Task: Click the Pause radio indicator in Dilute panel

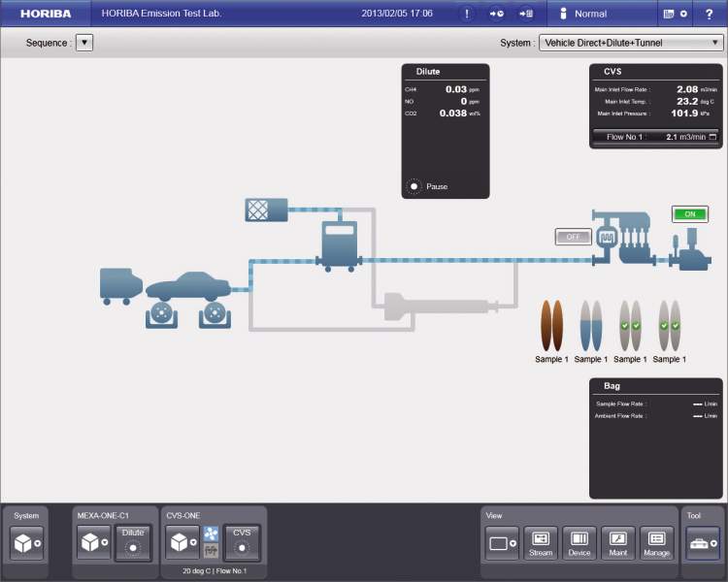Action: click(414, 185)
